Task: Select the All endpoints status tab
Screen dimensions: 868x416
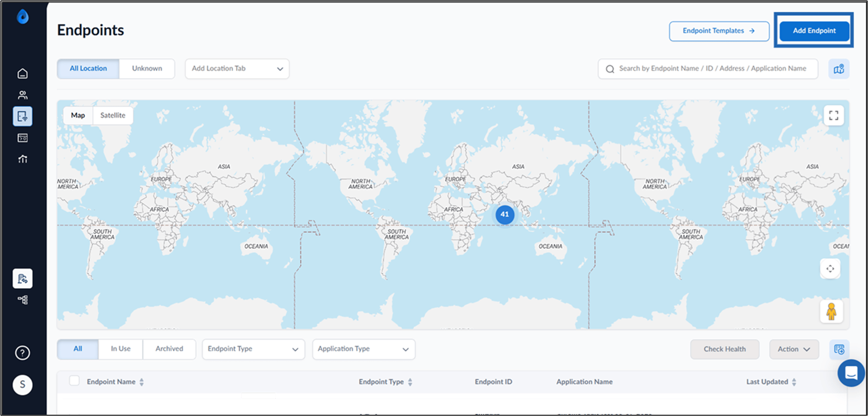Action: coord(78,349)
